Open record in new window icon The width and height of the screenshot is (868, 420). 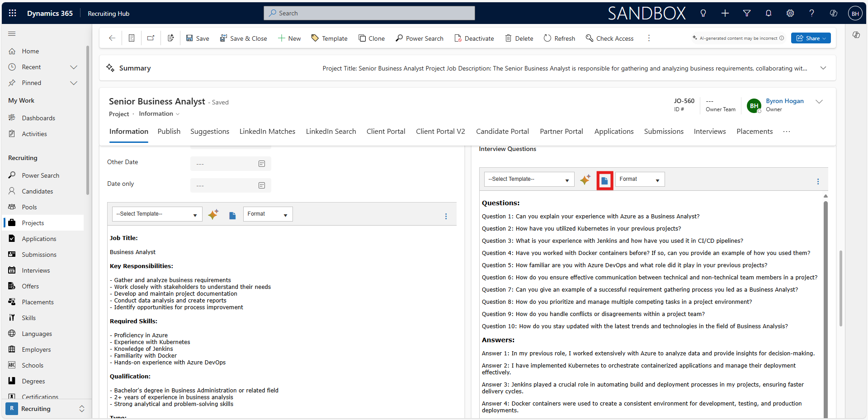click(x=151, y=38)
